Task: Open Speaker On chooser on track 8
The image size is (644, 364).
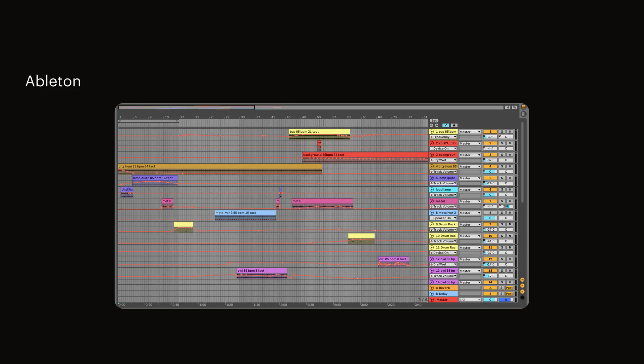Action: (x=443, y=218)
